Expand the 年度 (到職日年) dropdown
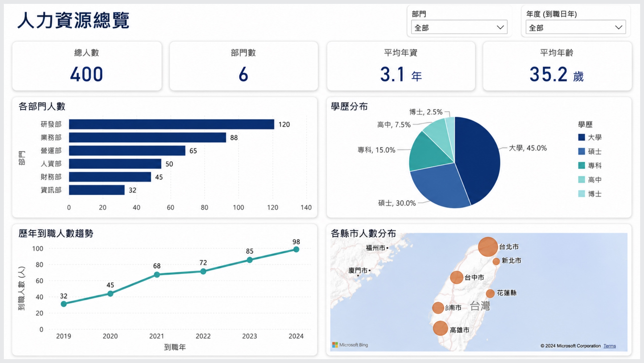644x363 pixels. click(575, 27)
